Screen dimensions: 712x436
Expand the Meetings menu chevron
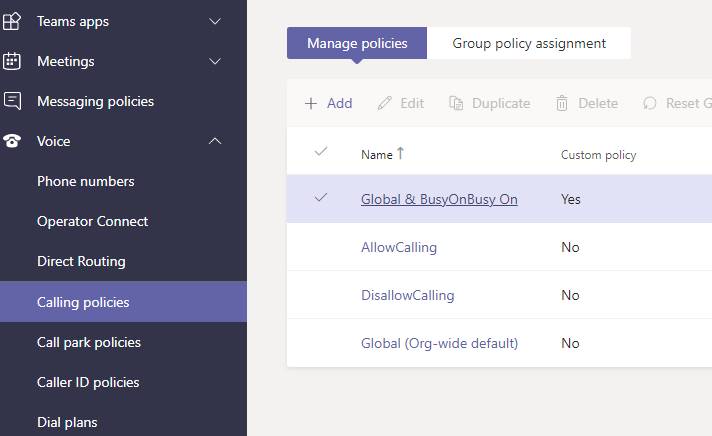coord(215,61)
